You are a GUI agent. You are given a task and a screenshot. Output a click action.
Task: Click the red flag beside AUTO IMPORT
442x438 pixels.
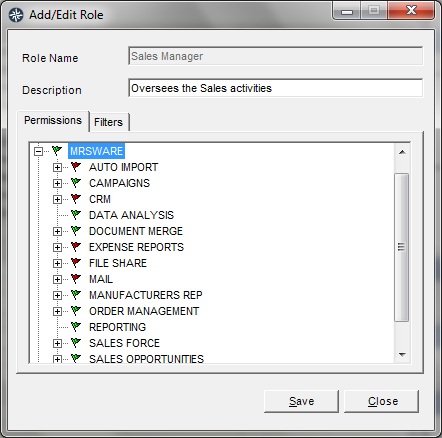click(x=76, y=167)
